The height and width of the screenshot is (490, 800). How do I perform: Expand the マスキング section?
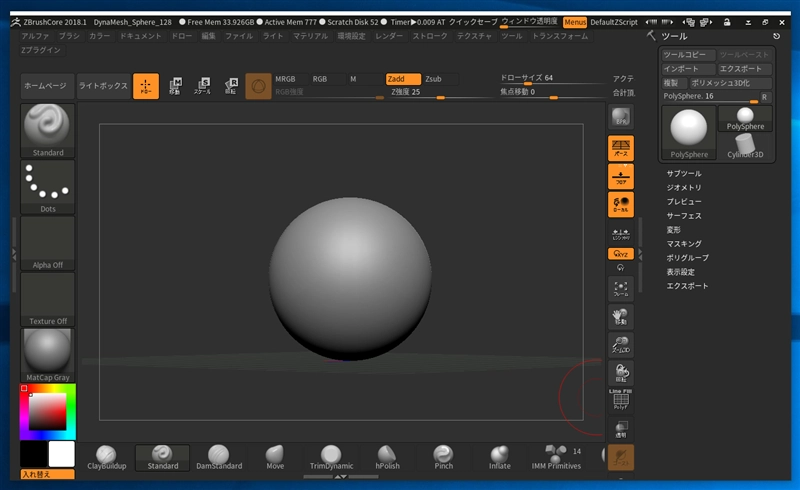pyautogui.click(x=684, y=244)
